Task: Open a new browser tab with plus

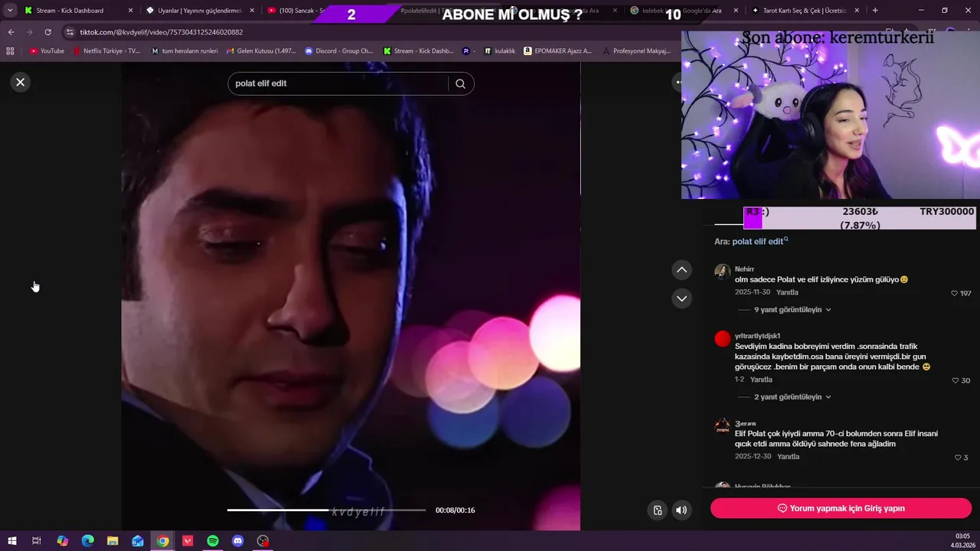Action: click(x=875, y=11)
